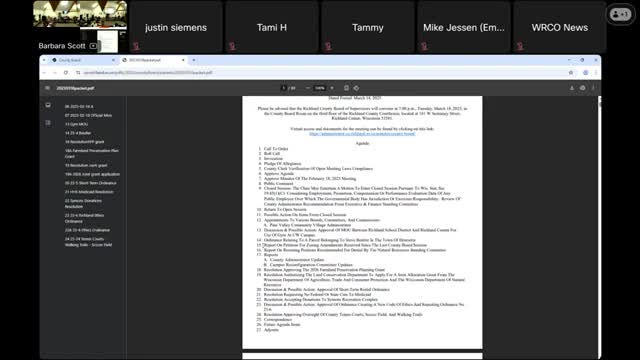Open the '14 23-4 Beutler' outline entry
The image size is (640, 360).
point(78,133)
